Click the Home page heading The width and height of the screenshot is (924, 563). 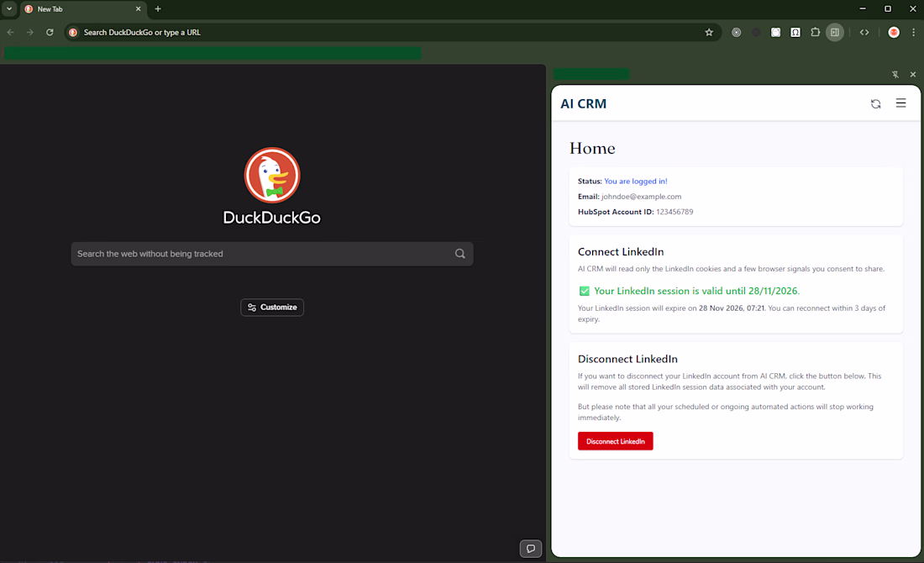(592, 149)
